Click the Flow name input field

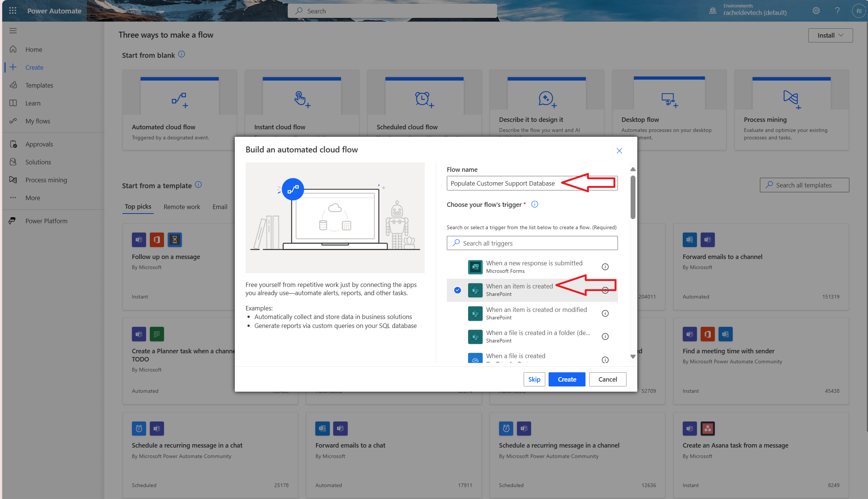tap(532, 183)
